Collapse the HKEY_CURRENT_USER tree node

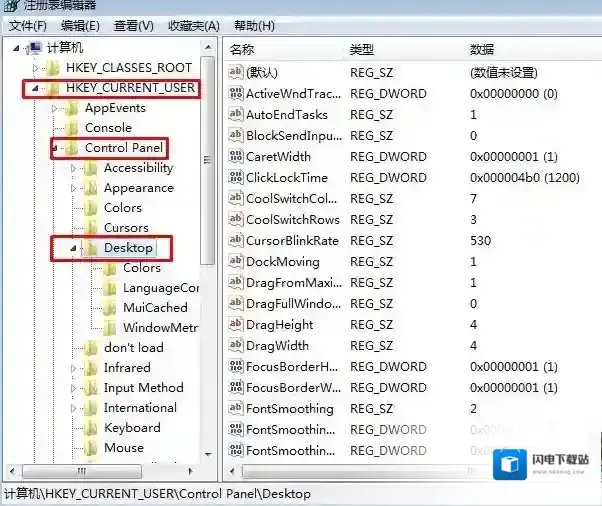(36, 88)
